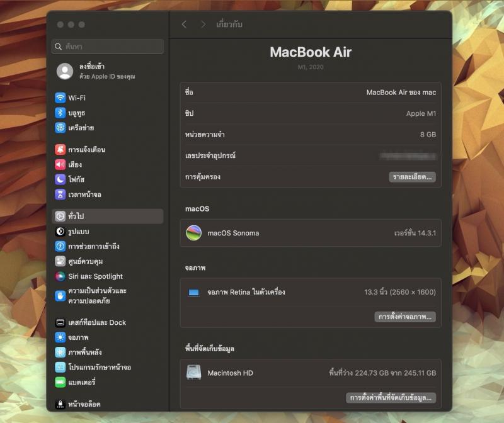Click the Apple ID profile avatar
The width and height of the screenshot is (504, 423).
pos(65,71)
